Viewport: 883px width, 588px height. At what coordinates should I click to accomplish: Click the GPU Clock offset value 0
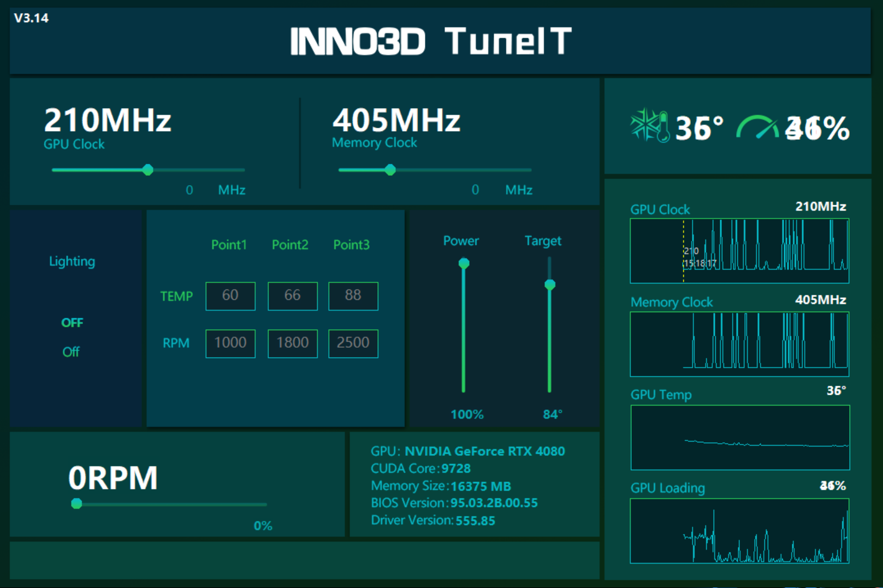[x=189, y=190]
